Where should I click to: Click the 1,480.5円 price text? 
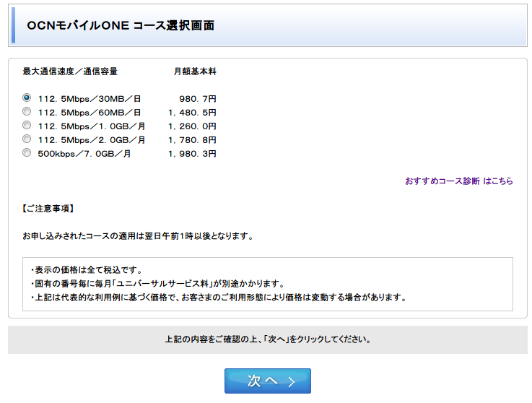pyautogui.click(x=192, y=112)
